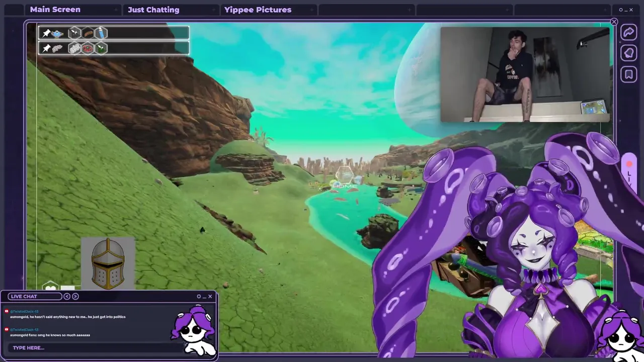Select the blue platform item icon

pos(57,34)
